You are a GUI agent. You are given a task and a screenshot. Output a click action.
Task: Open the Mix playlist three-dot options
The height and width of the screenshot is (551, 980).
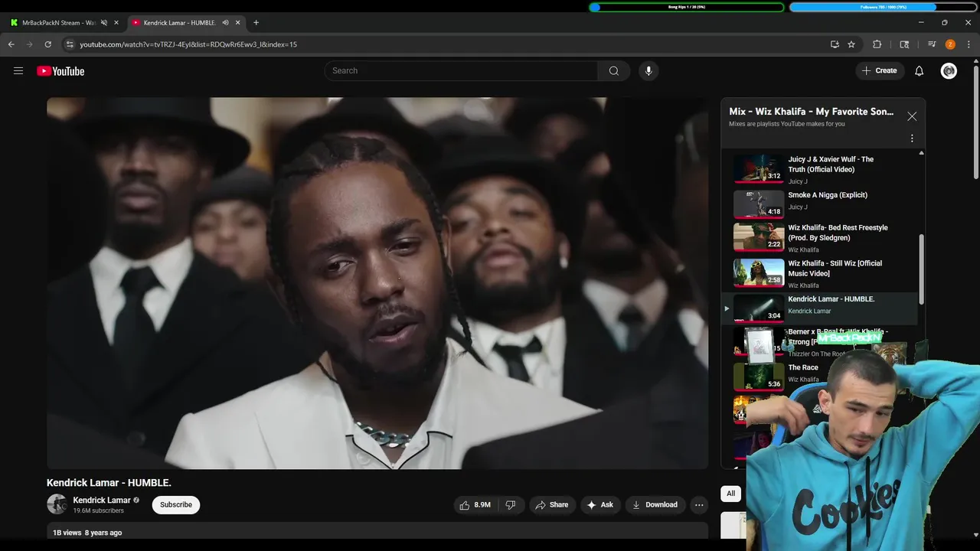coord(912,139)
